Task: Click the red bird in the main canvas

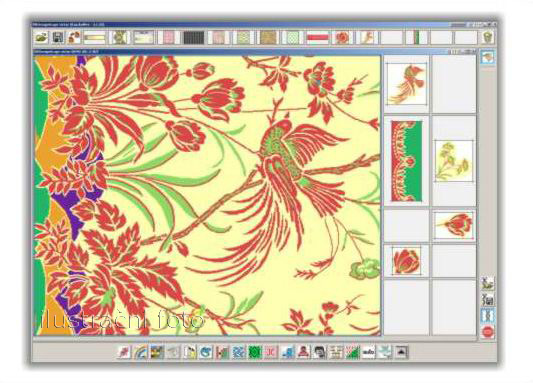Action: (x=289, y=190)
